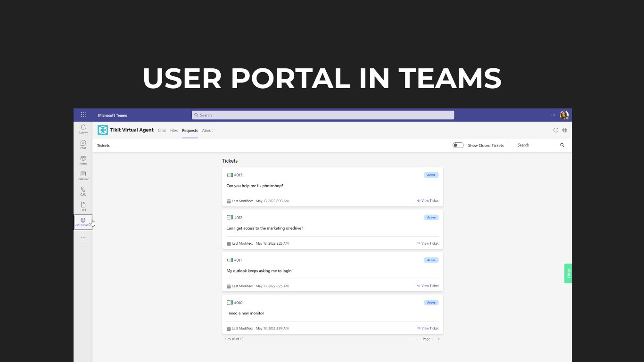The width and height of the screenshot is (644, 362).
Task: Switch to the Chat tab
Action: tap(162, 131)
